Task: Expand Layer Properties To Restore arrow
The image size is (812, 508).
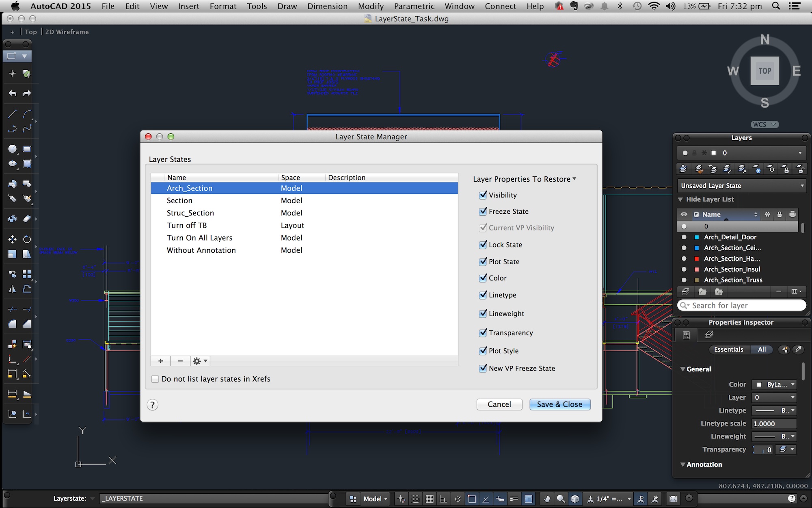Action: coord(574,179)
